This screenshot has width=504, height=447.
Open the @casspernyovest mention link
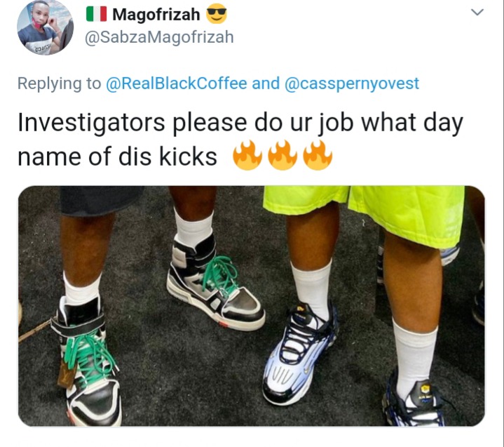click(x=352, y=84)
